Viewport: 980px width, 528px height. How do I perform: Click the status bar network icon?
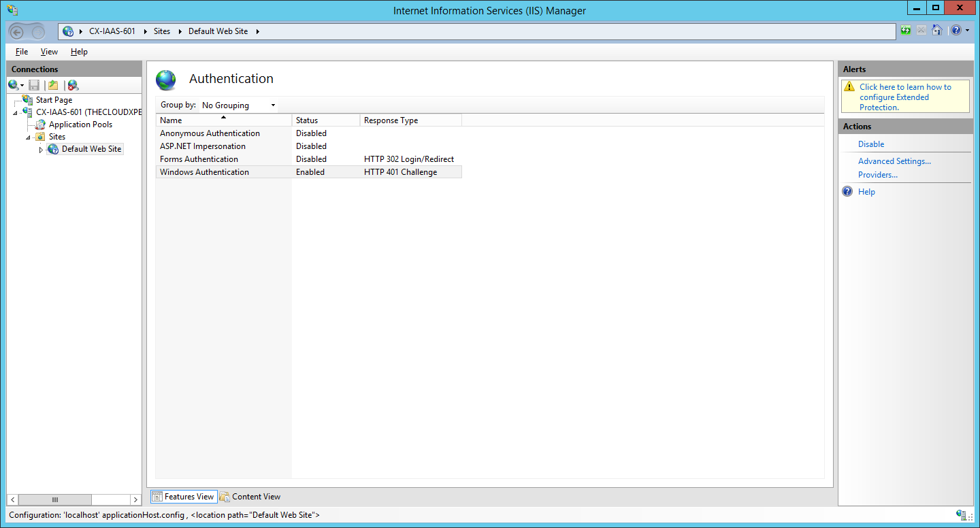(962, 515)
